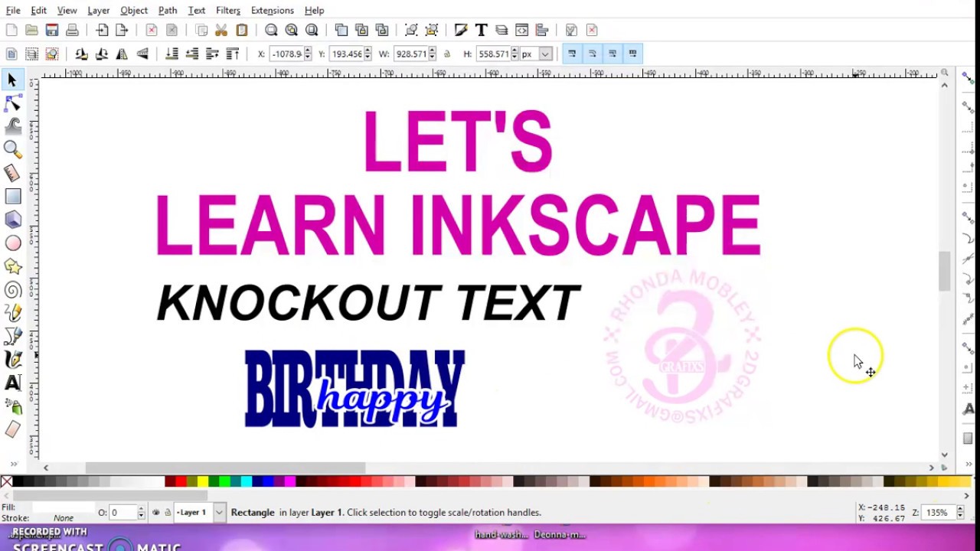
Task: Select the Zoom magnifier tool
Action: [x=12, y=150]
